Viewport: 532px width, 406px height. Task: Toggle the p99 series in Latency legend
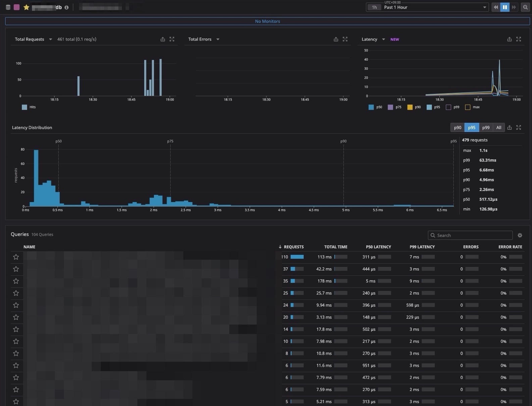(448, 107)
